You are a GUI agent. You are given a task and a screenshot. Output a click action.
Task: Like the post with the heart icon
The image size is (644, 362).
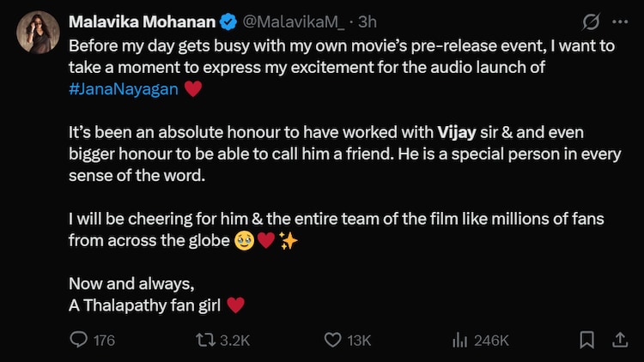point(333,340)
